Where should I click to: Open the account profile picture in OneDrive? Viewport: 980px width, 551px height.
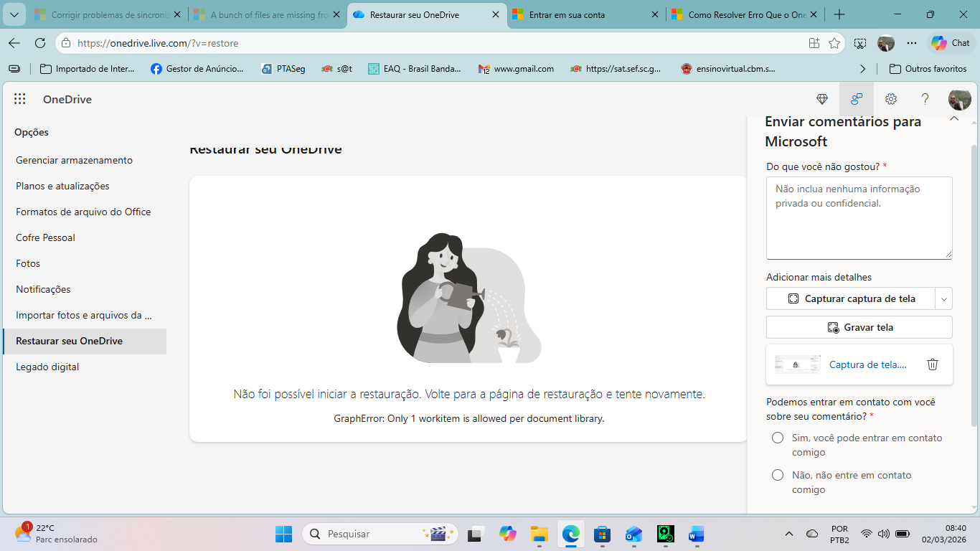960,99
